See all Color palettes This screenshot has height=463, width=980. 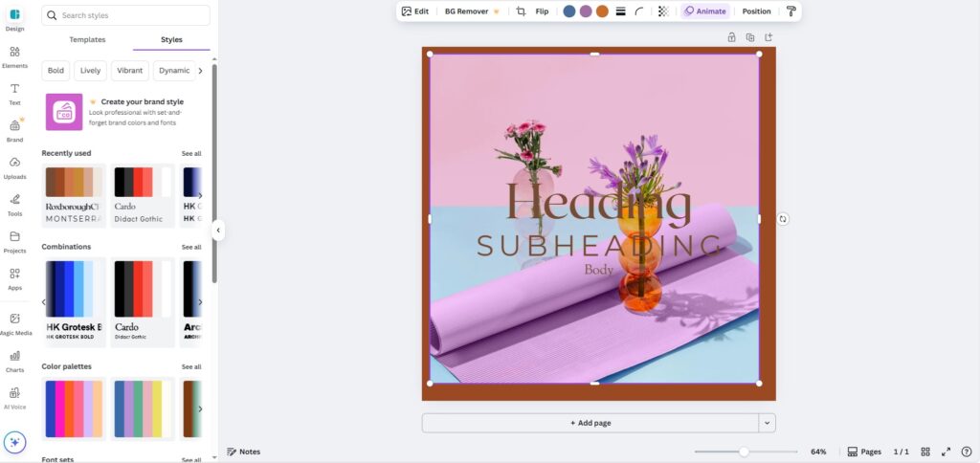[191, 366]
